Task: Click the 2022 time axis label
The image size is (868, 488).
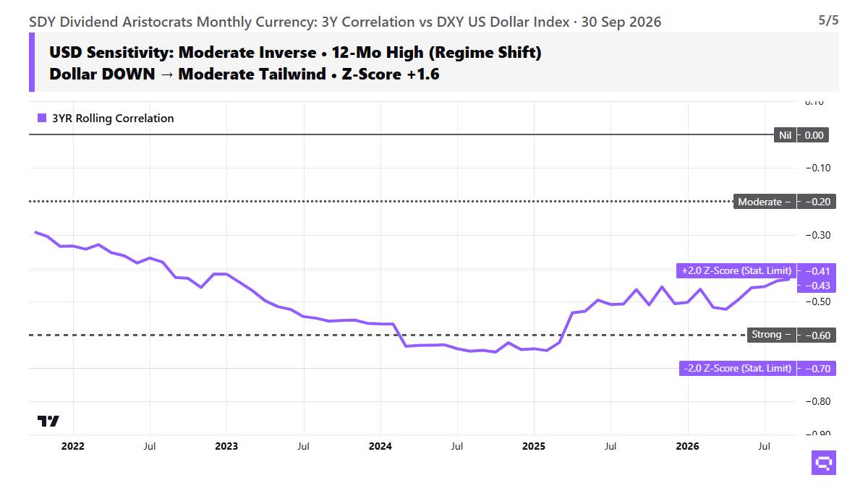Action: [x=73, y=446]
